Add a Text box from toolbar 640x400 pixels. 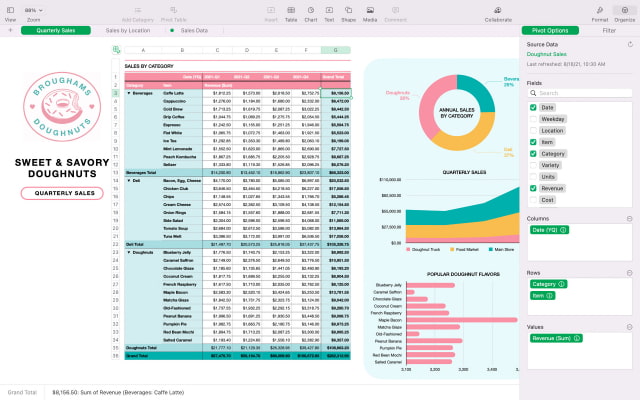point(329,11)
